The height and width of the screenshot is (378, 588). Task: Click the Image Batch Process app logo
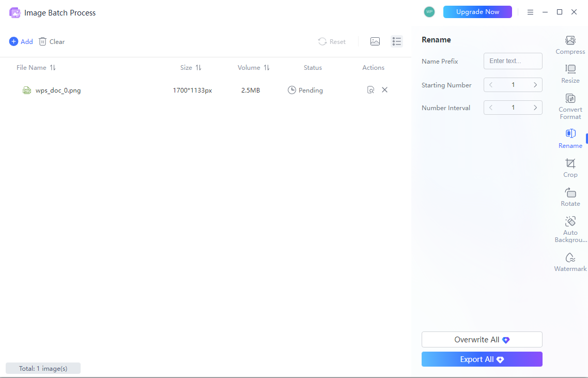coord(14,12)
